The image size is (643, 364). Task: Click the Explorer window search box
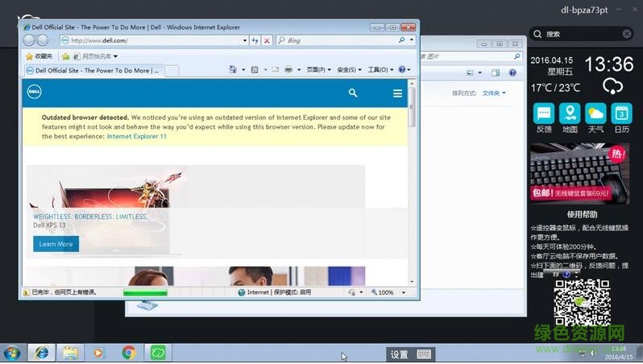point(471,56)
